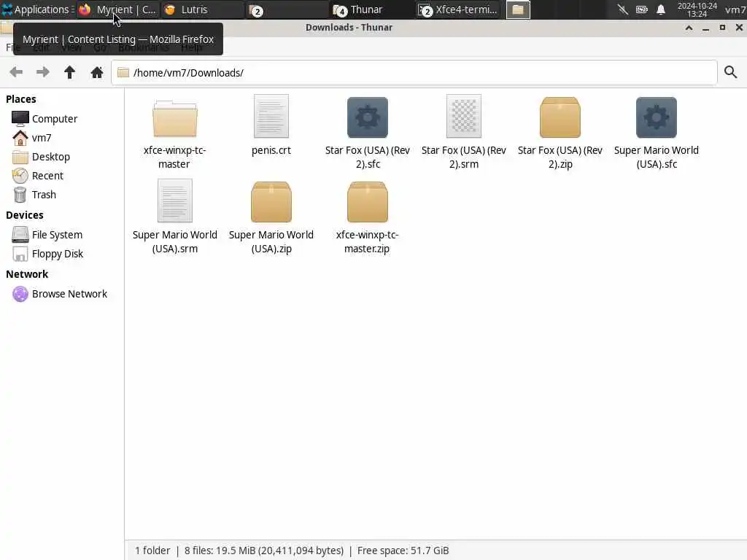Select xfce-winxp-tc-master.zip archive
Viewport: 747px width, 560px height.
click(368, 218)
